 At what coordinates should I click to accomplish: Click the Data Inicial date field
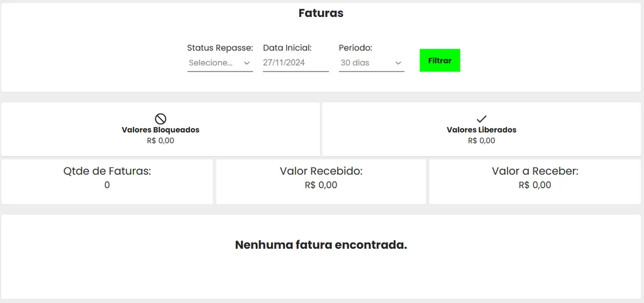tap(296, 63)
